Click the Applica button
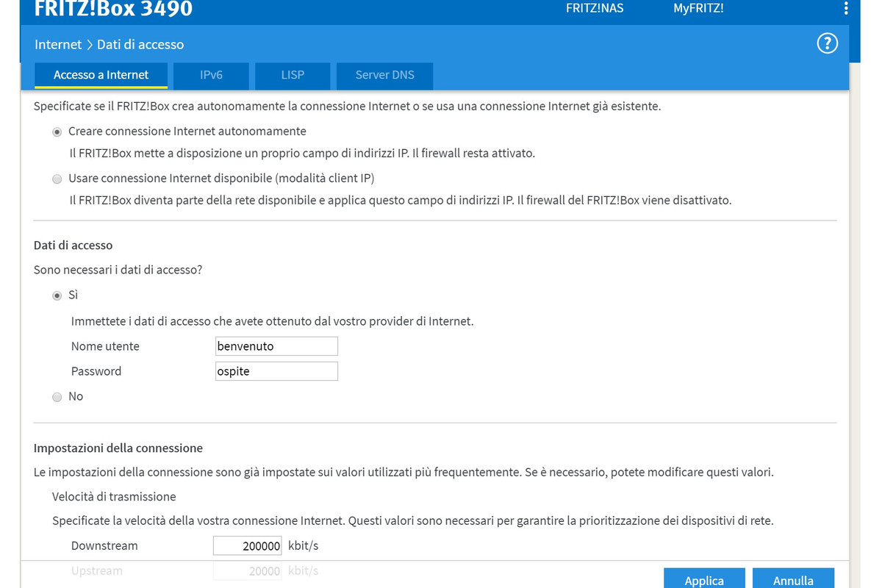Screen dimensions: 882x588 (704, 579)
